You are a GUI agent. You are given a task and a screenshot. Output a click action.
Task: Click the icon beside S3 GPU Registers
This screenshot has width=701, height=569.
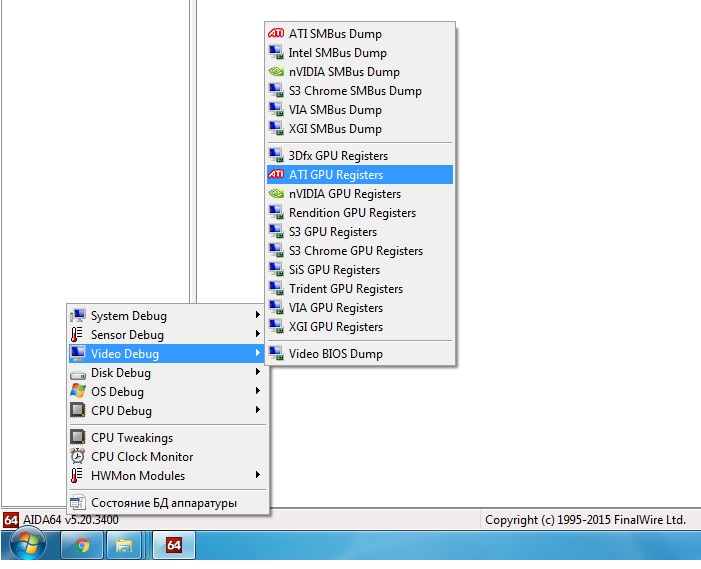click(276, 232)
